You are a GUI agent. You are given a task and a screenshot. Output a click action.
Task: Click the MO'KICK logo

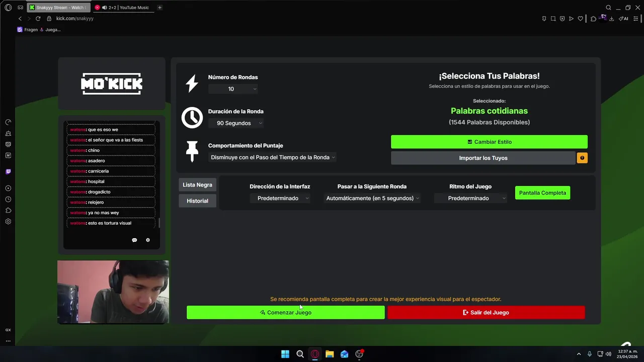tap(112, 83)
